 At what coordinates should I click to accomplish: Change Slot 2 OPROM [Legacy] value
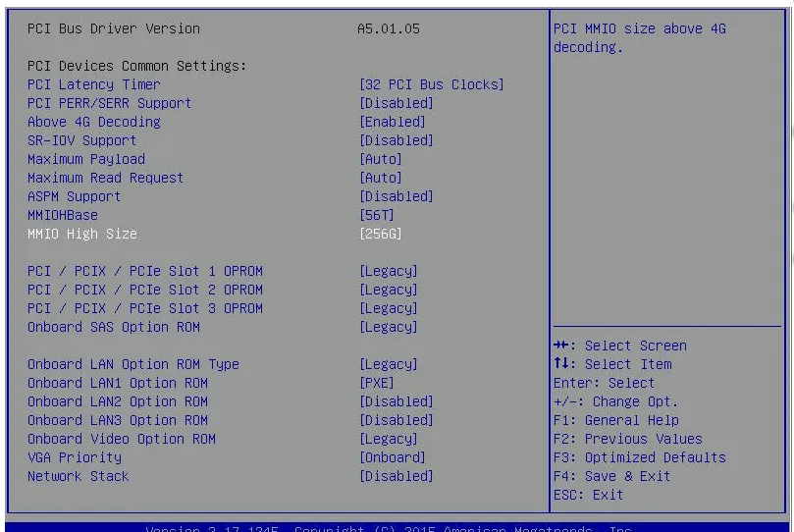point(389,290)
